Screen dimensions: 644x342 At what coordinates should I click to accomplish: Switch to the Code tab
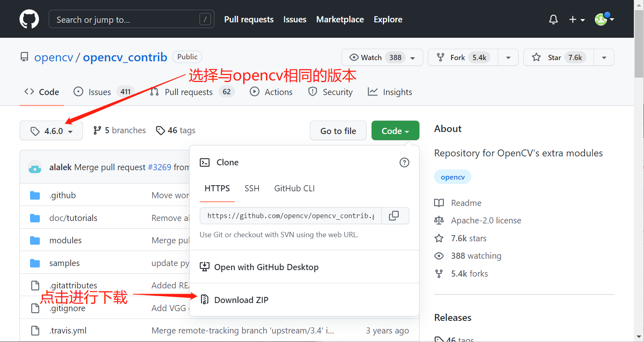point(42,92)
